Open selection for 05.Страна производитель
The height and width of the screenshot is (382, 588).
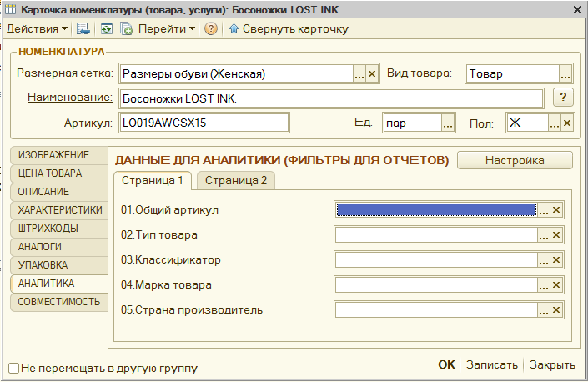pyautogui.click(x=543, y=310)
